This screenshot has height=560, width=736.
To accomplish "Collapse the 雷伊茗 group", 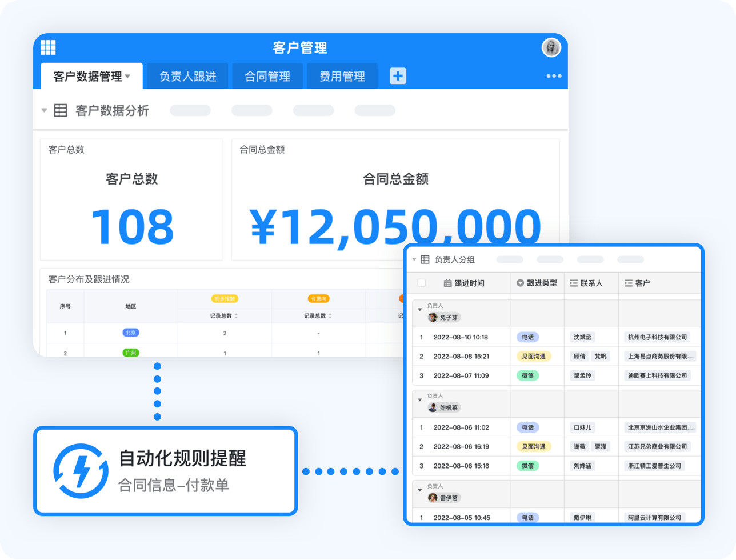I will coord(420,490).
